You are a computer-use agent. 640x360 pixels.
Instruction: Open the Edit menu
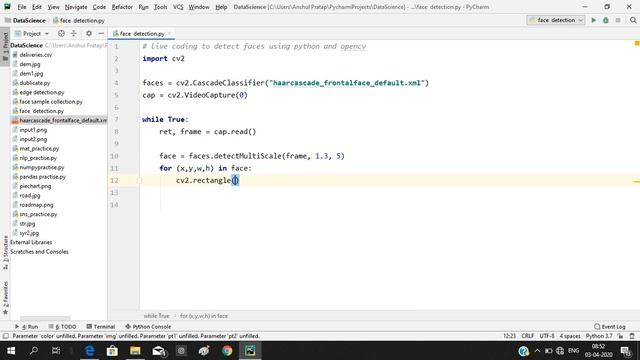[37, 7]
